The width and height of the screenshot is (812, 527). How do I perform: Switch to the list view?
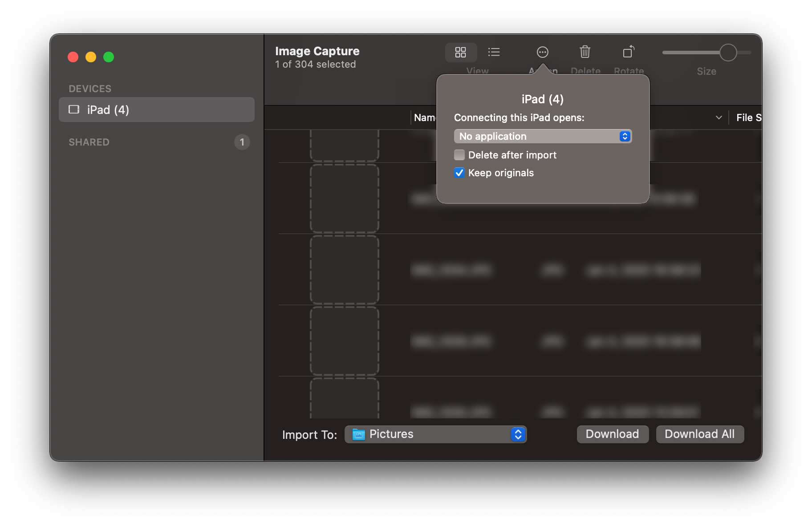494,53
